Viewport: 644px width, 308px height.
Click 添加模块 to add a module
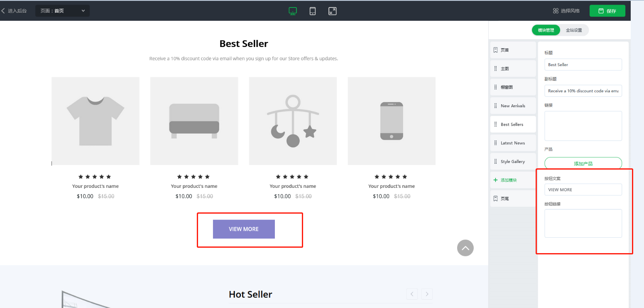point(508,180)
